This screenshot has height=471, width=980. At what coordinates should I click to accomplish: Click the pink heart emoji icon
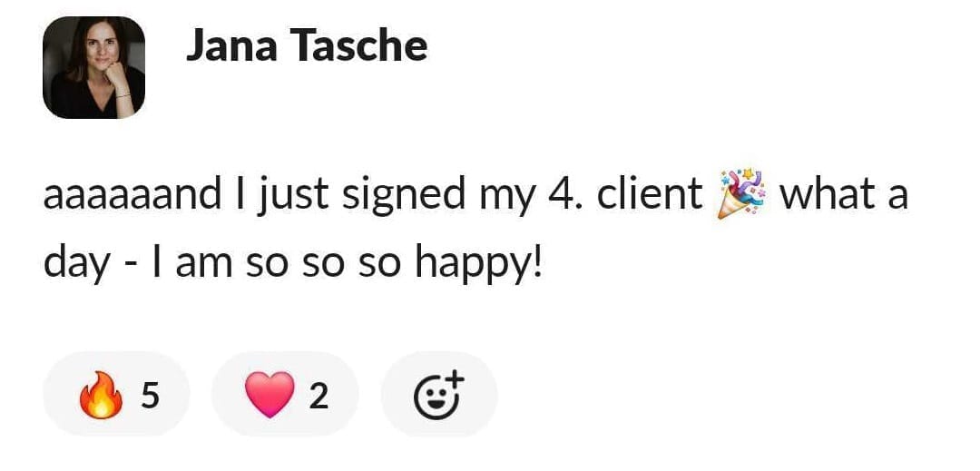pos(269,396)
